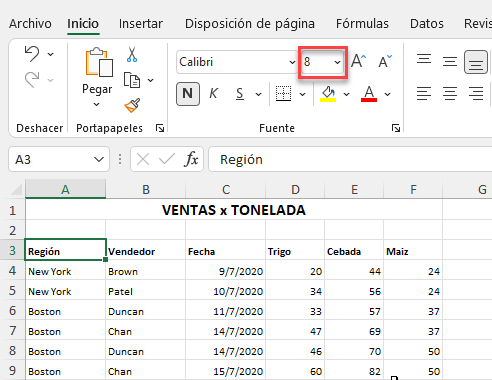Open the fill color dropdown arrow

coord(347,94)
